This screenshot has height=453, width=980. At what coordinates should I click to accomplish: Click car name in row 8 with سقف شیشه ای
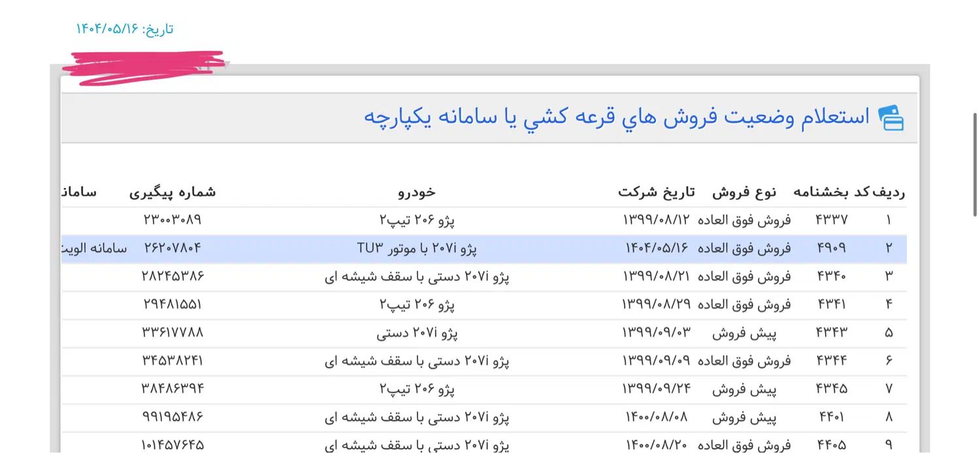click(417, 416)
